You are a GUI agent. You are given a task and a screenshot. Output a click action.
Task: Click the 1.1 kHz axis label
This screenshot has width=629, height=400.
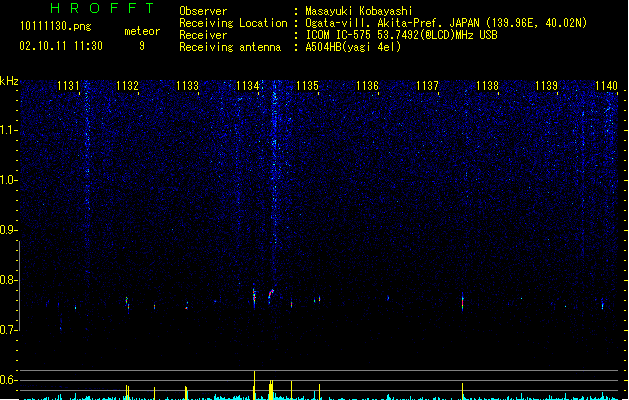(x=8, y=130)
